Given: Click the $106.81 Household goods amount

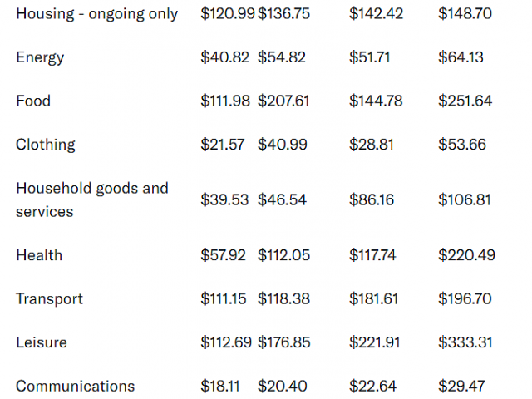Looking at the screenshot, I should (465, 200).
